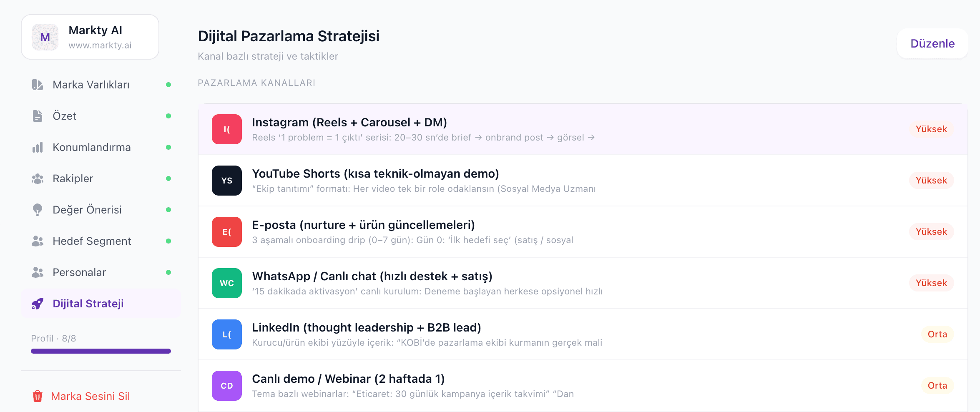
Task: Click the Düzenle button
Action: click(x=932, y=43)
